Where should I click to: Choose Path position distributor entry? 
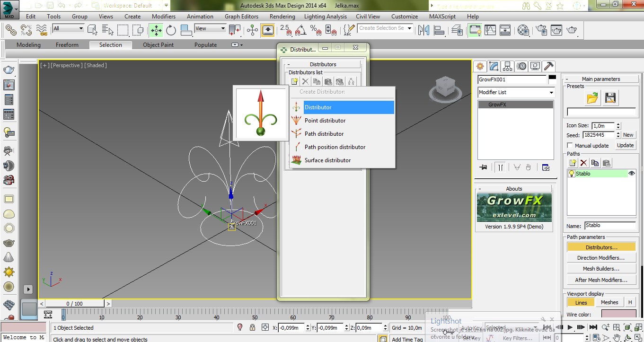[x=342, y=147]
